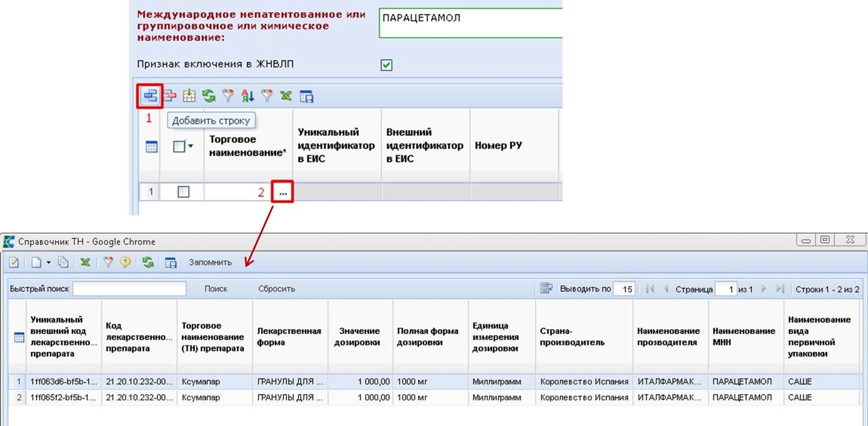Viewport: 868px width, 426px height.
Task: Click the edit record icon in the Справочник ТН toolbar
Action: pos(14,262)
